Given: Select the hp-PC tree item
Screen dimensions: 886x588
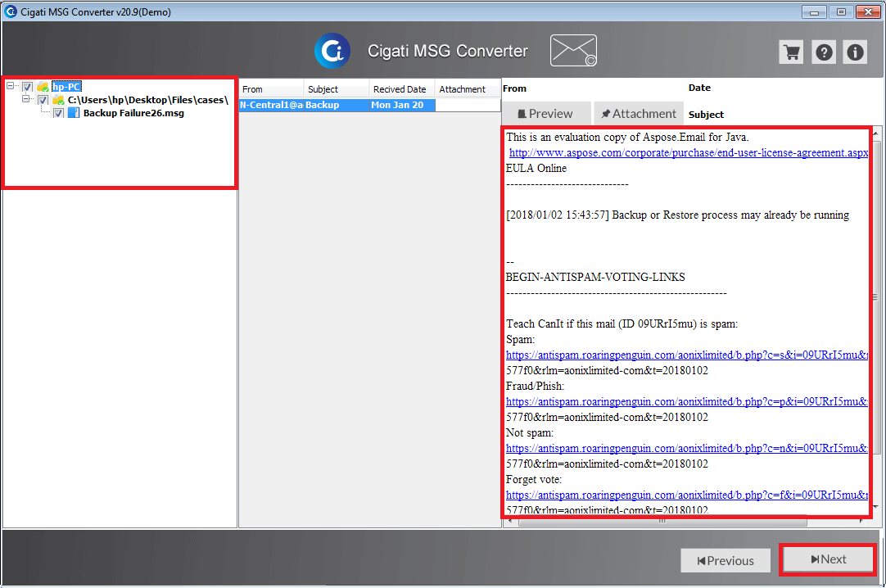Looking at the screenshot, I should (x=66, y=87).
